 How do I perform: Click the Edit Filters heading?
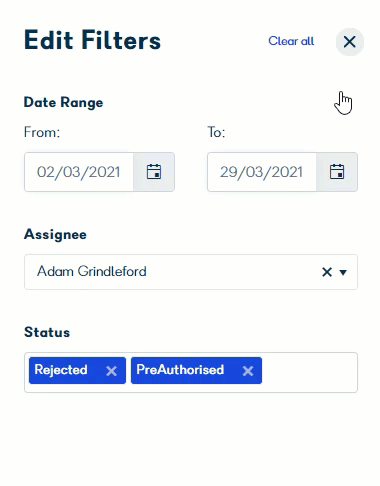92,40
